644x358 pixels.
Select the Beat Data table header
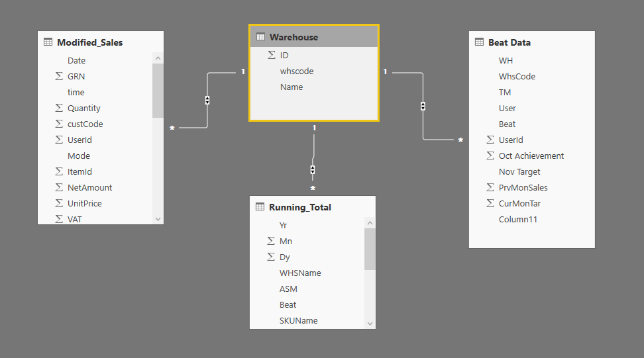[x=532, y=42]
